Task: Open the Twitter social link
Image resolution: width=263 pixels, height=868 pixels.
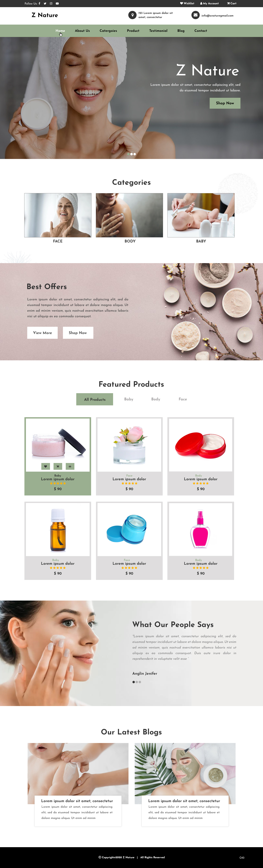Action: pos(45,3)
